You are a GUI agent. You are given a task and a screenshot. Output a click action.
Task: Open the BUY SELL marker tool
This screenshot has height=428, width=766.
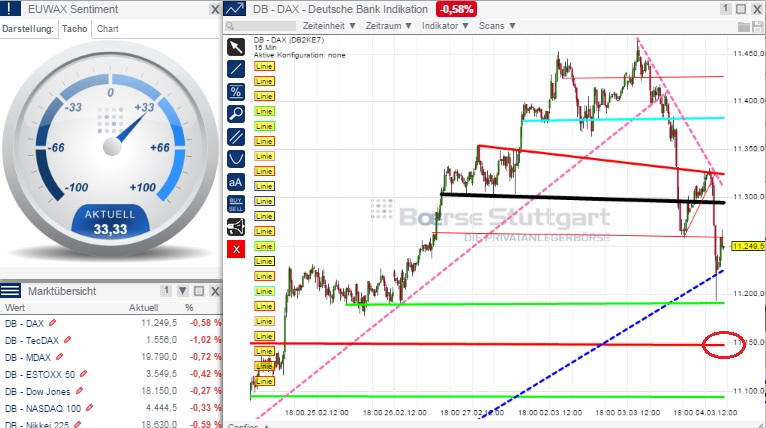[236, 204]
